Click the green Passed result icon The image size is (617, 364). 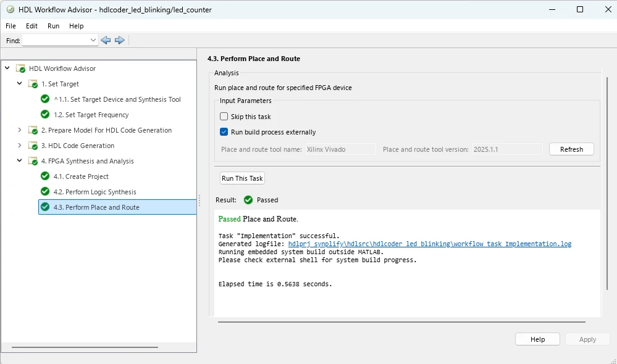coord(248,200)
